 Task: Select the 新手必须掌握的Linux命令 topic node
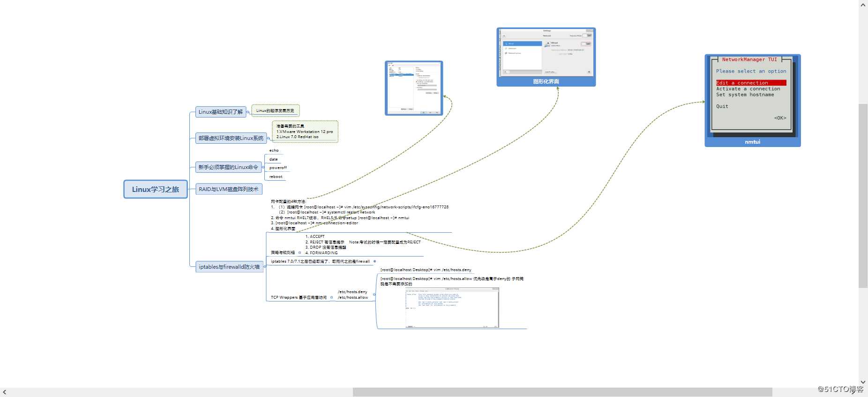[x=228, y=167]
